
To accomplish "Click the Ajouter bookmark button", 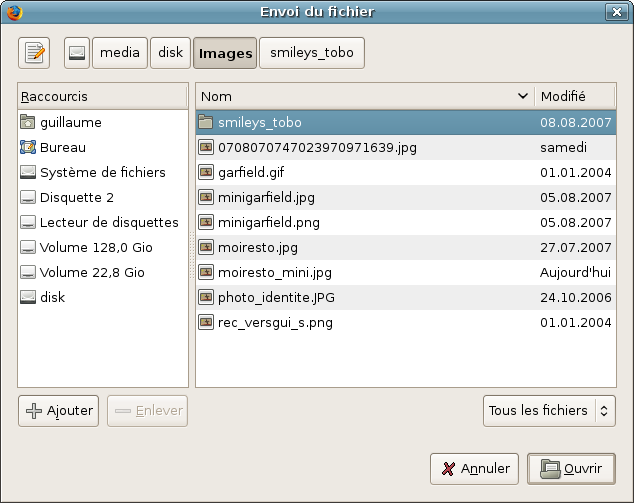I will 59,410.
